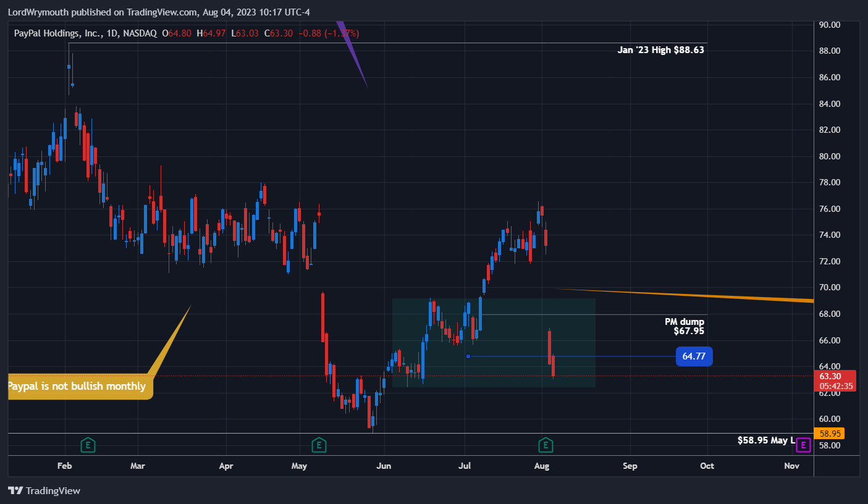This screenshot has height=504, width=868.
Task: Click the 90.00 price axis label
Action: point(830,25)
